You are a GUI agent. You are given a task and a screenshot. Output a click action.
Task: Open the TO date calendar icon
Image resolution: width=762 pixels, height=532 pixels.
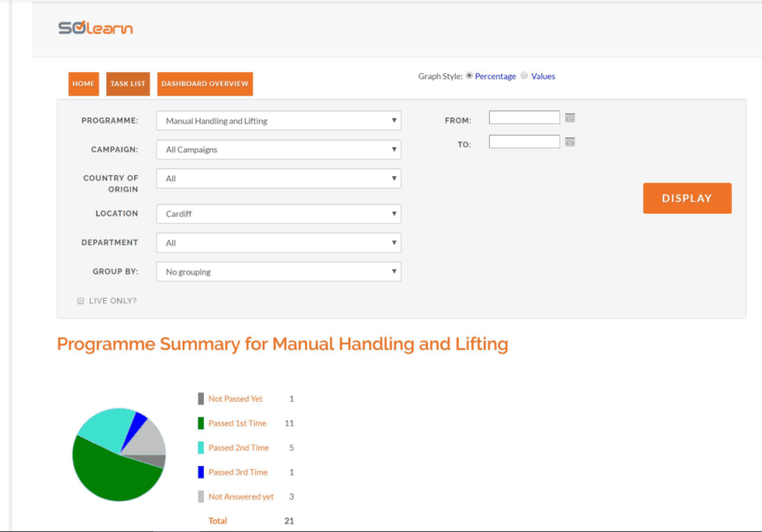(x=570, y=142)
